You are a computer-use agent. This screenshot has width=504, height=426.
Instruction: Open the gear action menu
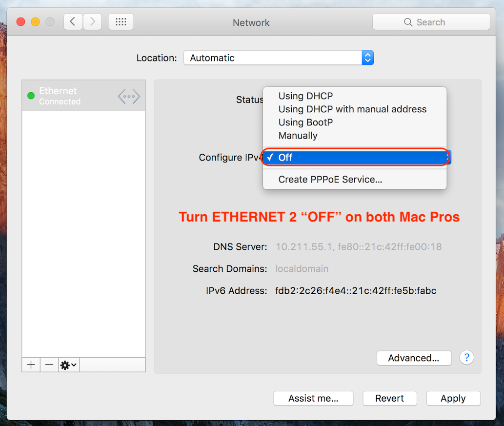[69, 365]
